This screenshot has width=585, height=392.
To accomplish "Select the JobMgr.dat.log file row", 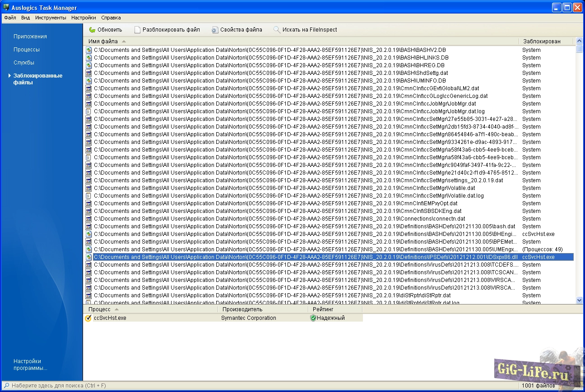I will pos(289,111).
